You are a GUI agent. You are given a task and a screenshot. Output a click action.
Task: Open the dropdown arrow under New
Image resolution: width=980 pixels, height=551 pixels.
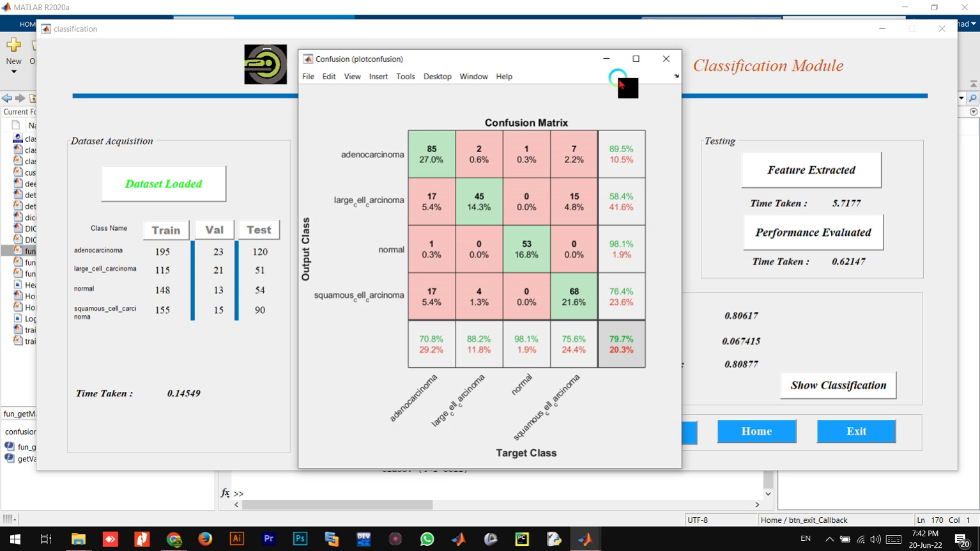coord(13,72)
